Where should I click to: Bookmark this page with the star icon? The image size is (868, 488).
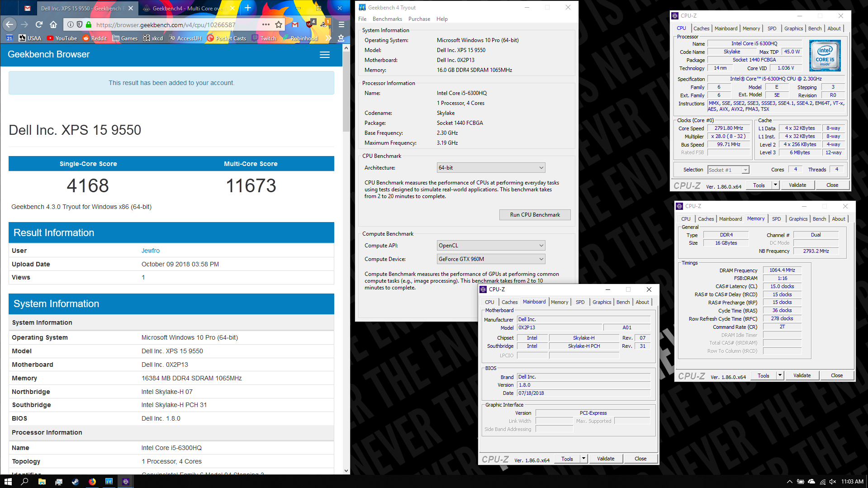279,24
